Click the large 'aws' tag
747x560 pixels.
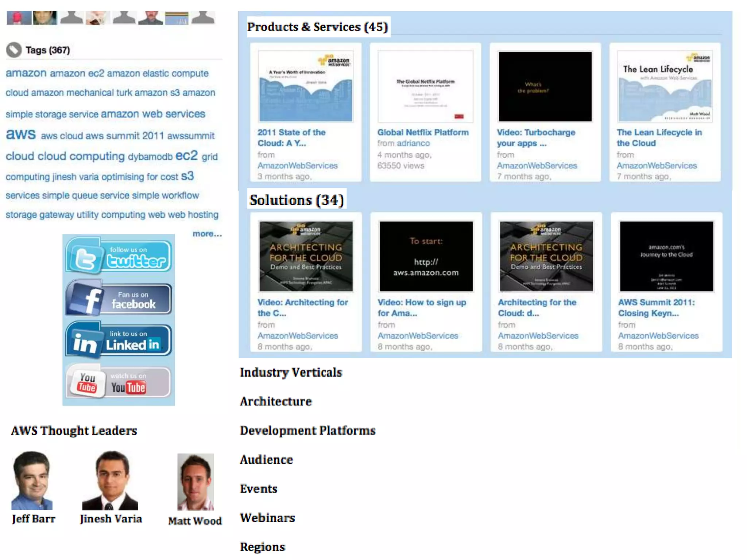[x=21, y=134]
